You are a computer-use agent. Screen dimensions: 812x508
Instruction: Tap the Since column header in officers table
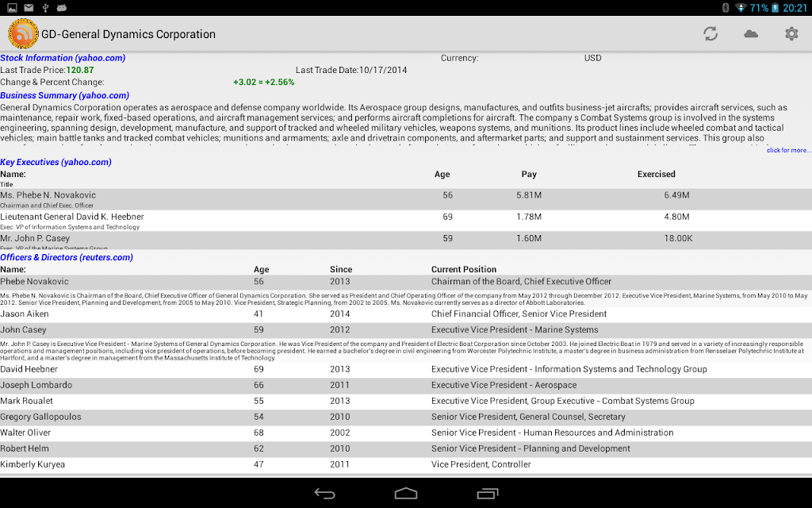click(341, 270)
